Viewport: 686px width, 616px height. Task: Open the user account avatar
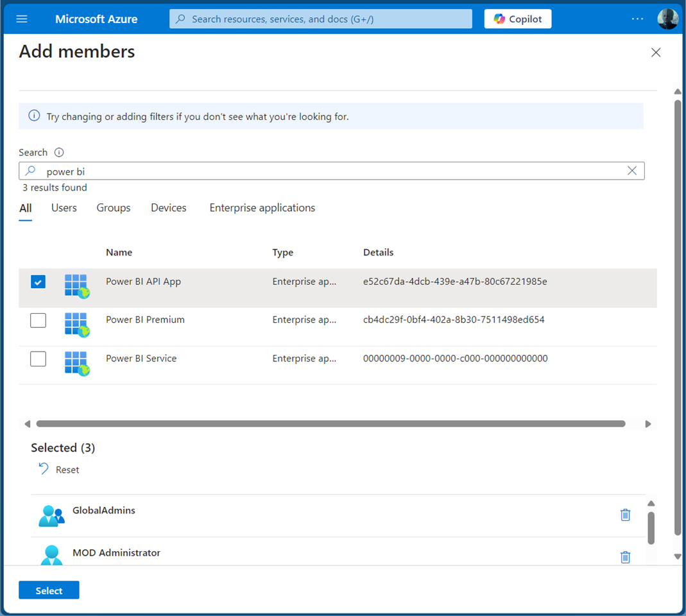tap(667, 19)
